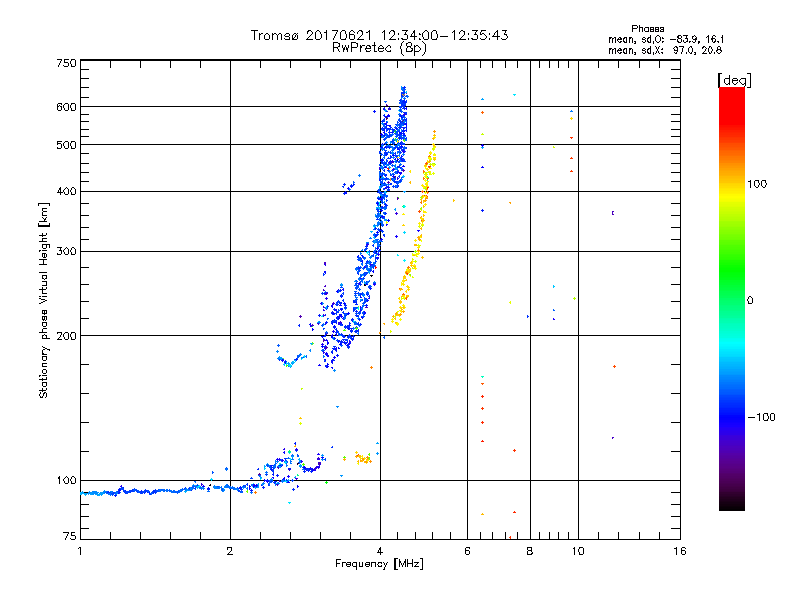The image size is (800, 600).
Task: Click the colorbar tick label '0'
Action: (x=750, y=301)
